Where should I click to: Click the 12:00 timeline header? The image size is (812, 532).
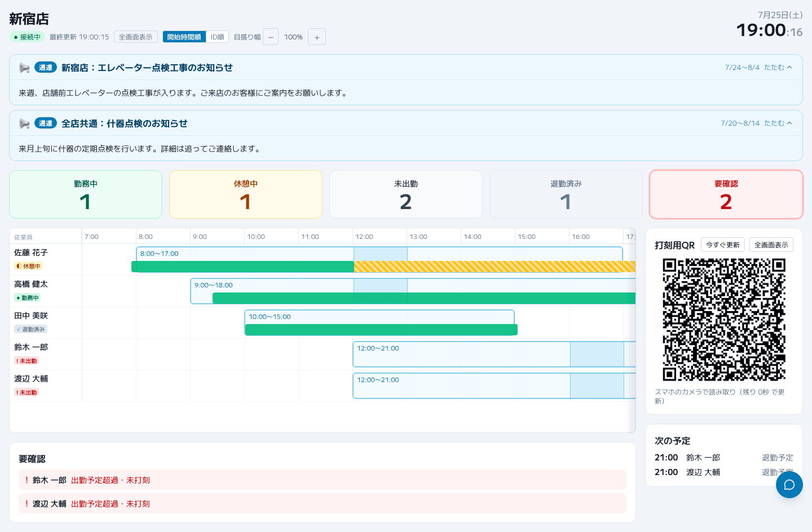[364, 237]
